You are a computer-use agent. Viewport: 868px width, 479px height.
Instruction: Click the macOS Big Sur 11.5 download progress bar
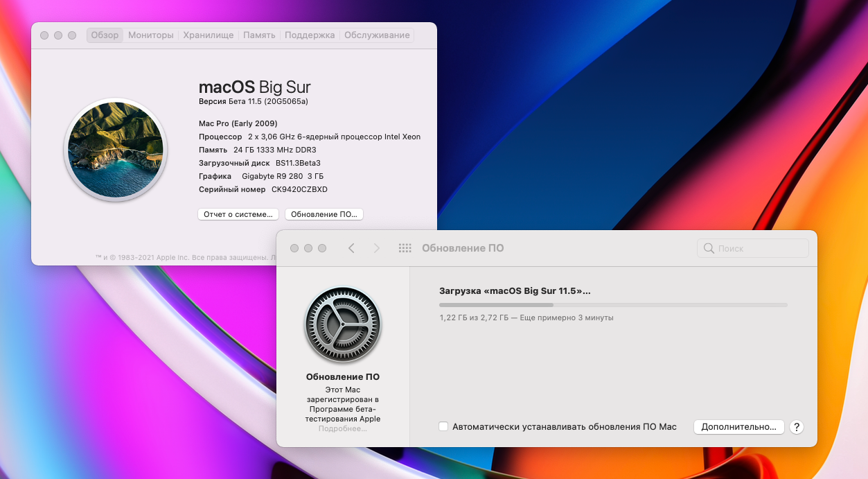click(x=613, y=305)
